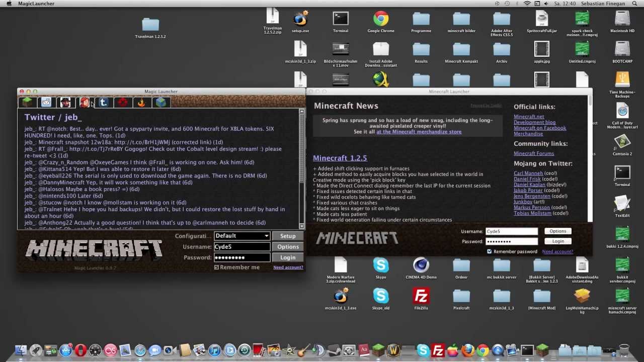The width and height of the screenshot is (644, 362).
Task: Open FileZilla from the Dock
Action: click(438, 350)
